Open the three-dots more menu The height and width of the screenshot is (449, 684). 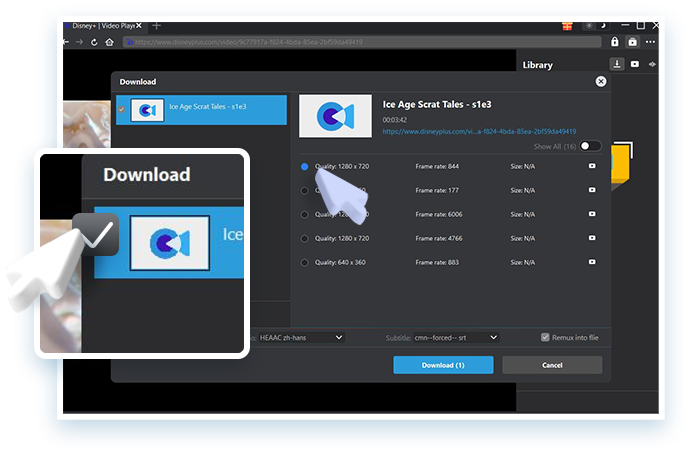(x=650, y=42)
